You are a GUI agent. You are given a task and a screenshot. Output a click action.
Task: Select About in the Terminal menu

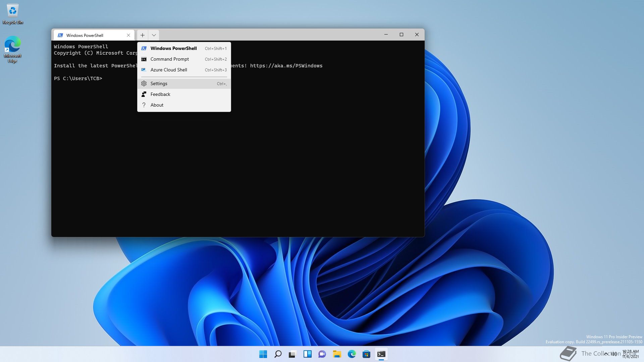pyautogui.click(x=184, y=105)
